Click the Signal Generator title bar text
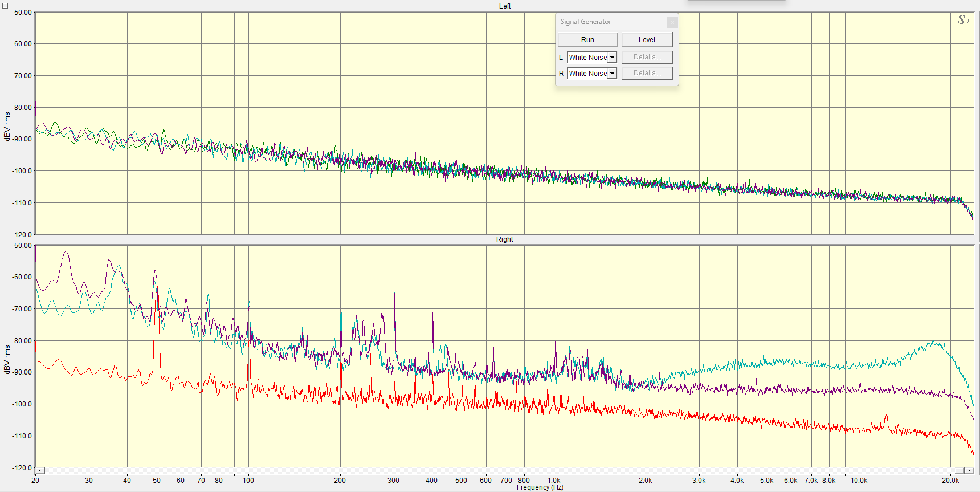The width and height of the screenshot is (980, 492). [586, 22]
